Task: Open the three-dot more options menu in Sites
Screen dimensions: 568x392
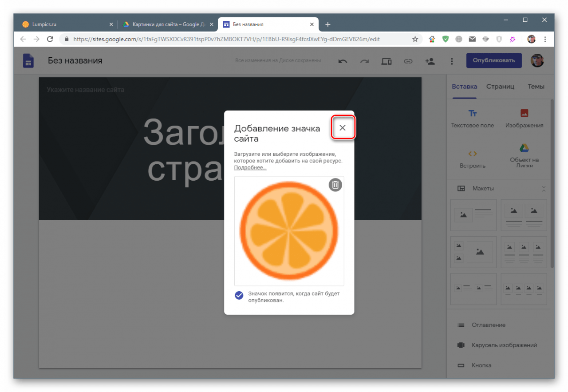Action: [x=452, y=61]
